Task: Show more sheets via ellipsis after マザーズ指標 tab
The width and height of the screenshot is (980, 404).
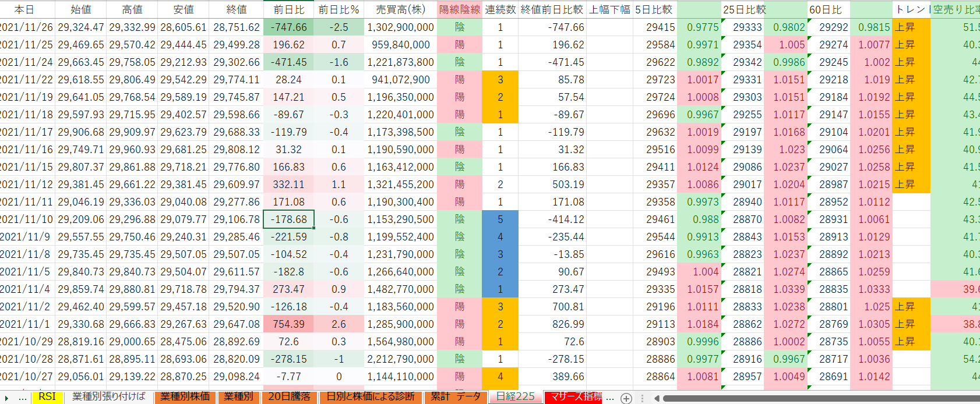Action: 610,398
